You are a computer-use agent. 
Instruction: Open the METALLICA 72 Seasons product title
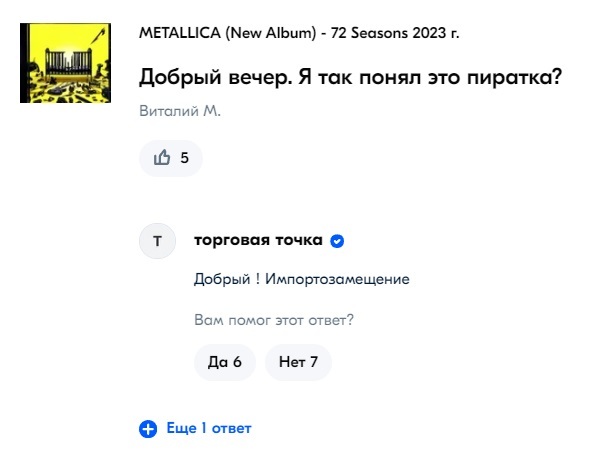pos(299,33)
